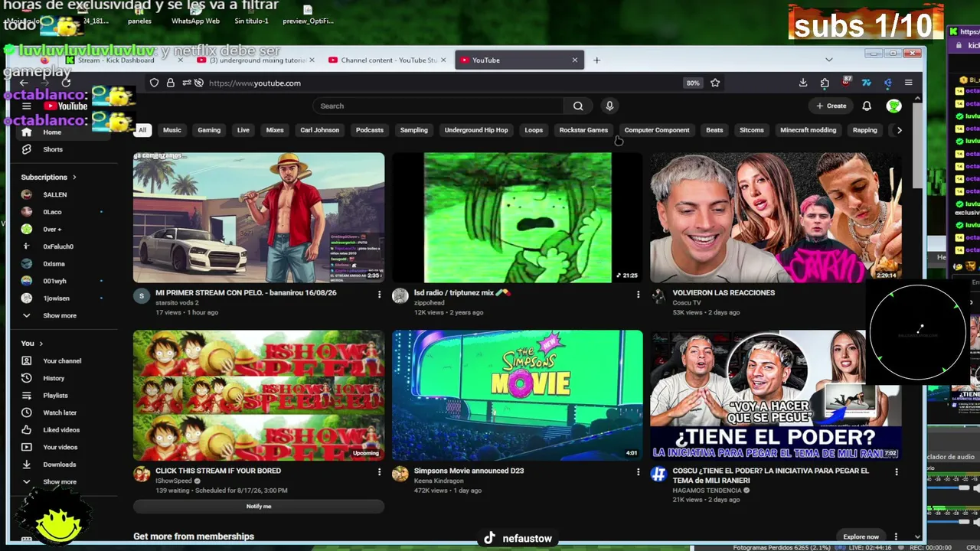Open the Firefox application menu
The width and height of the screenshot is (980, 551).
909,83
